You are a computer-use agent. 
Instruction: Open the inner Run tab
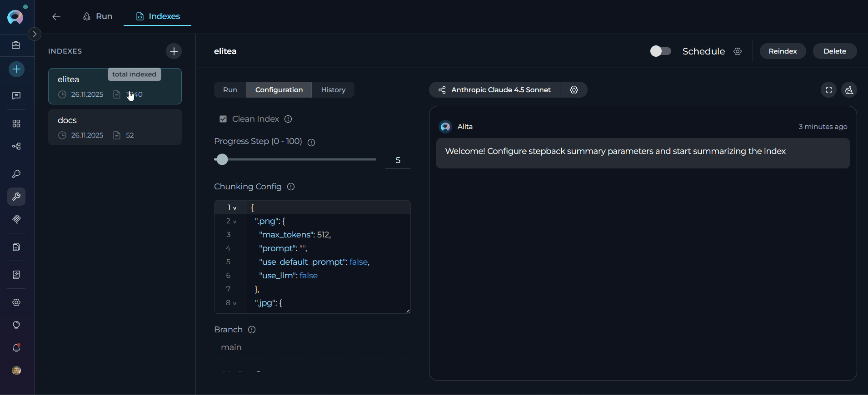coord(230,90)
